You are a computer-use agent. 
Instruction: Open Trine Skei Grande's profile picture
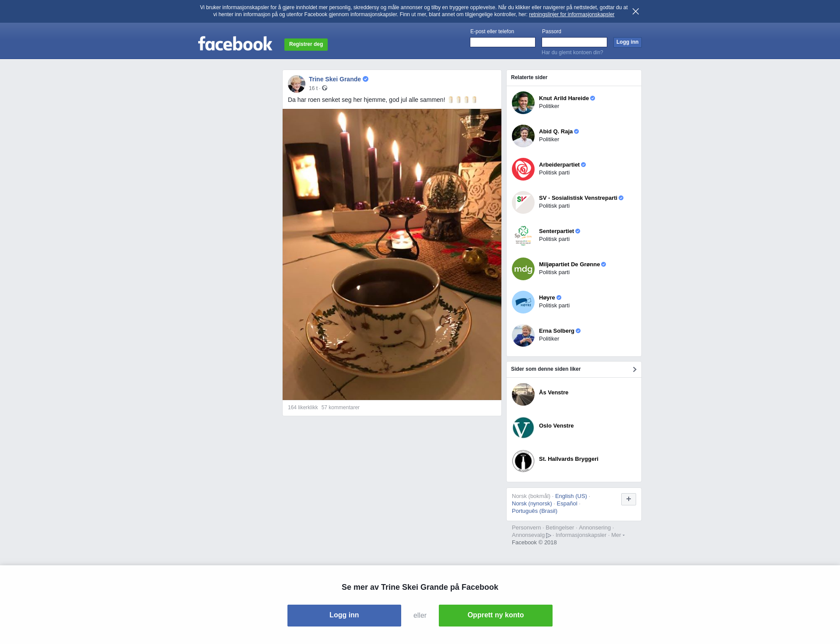point(296,84)
